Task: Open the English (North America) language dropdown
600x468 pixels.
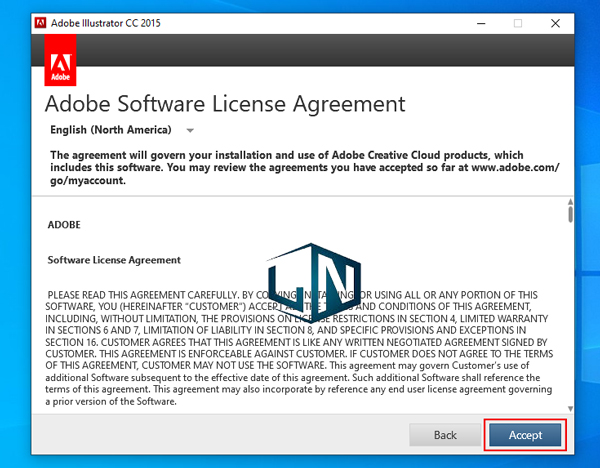Action: click(122, 130)
